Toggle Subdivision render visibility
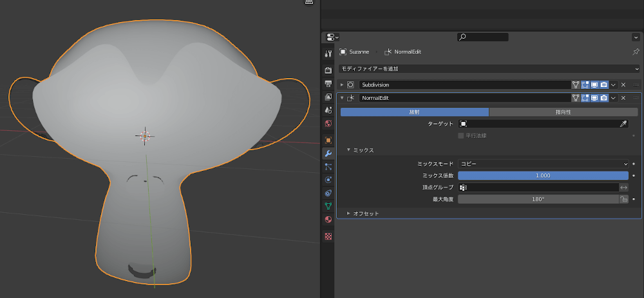Image resolution: width=644 pixels, height=298 pixels. point(604,84)
